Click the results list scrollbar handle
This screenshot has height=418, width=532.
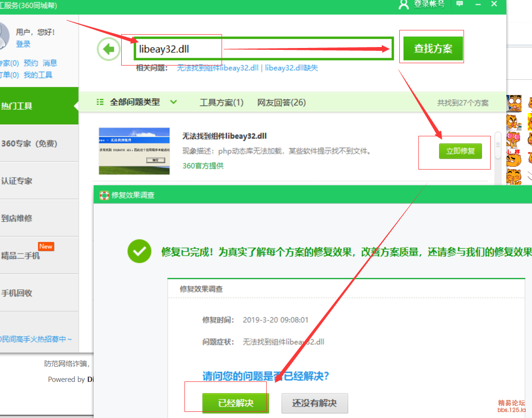[x=498, y=145]
